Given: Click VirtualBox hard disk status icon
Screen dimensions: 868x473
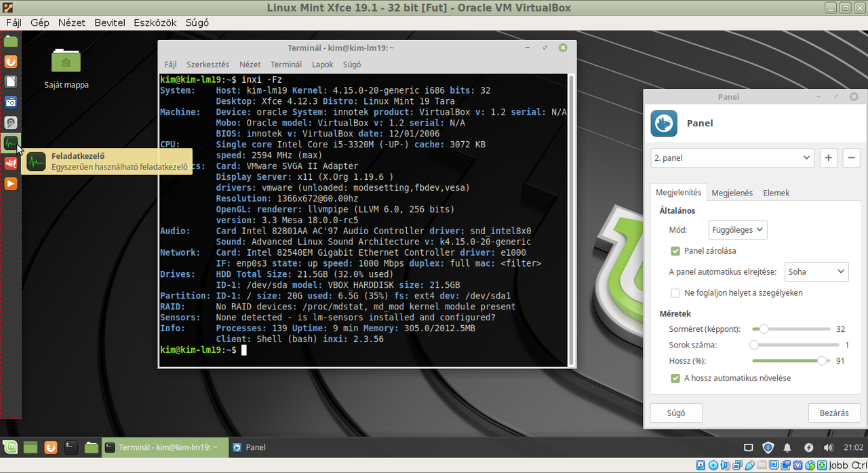Looking at the screenshot, I should pos(701,465).
